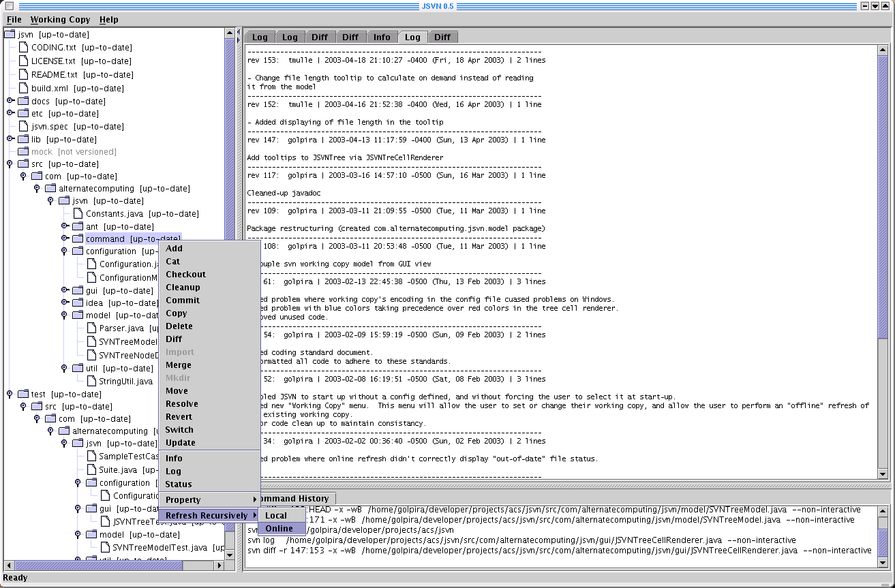
Task: Toggle the ant folder expander handle
Action: point(65,226)
